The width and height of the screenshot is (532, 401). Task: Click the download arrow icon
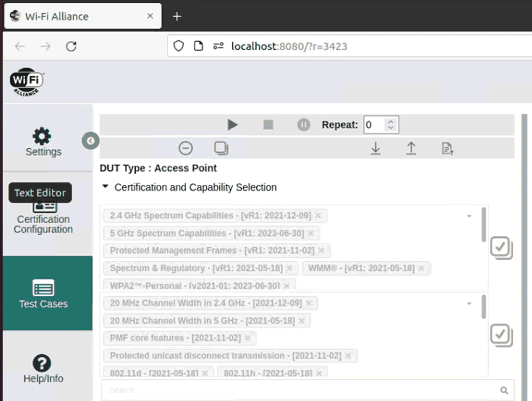click(375, 148)
